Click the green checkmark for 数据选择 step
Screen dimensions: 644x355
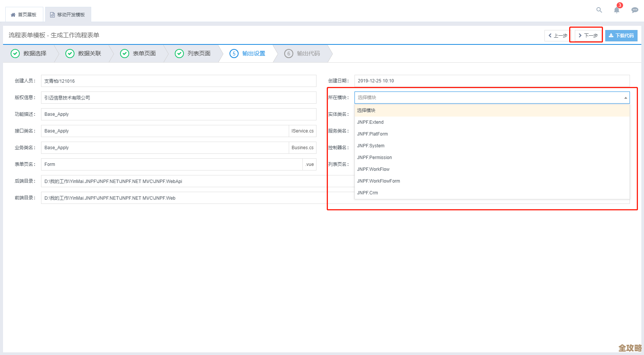pos(15,54)
